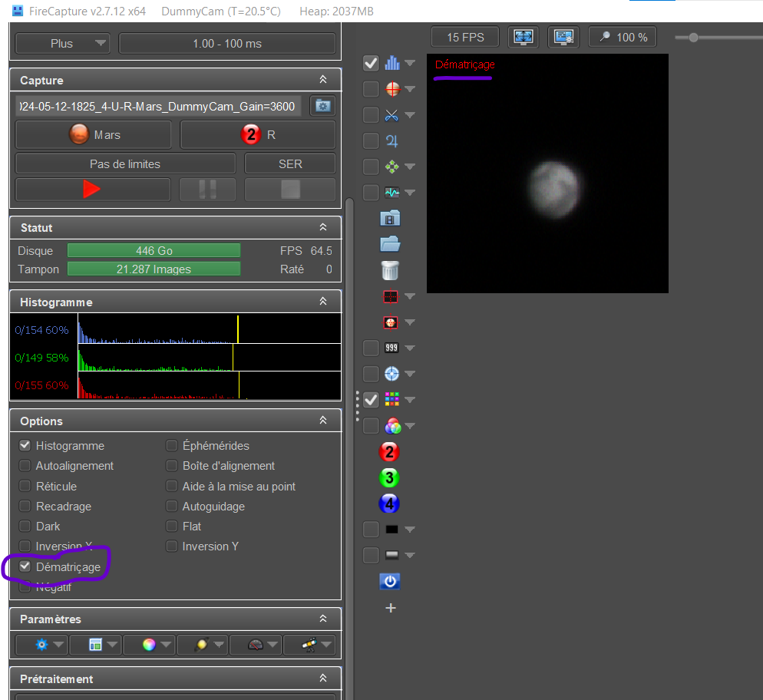The width and height of the screenshot is (763, 700).
Task: Enable the Inversion Y checkbox
Action: click(171, 546)
